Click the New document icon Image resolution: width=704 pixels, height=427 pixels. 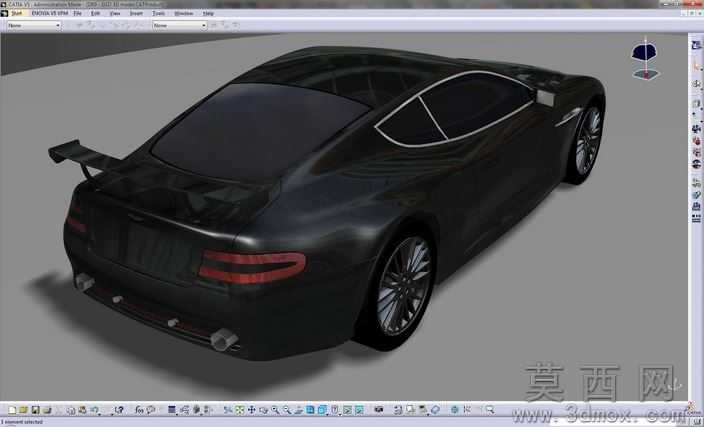pyautogui.click(x=12, y=410)
